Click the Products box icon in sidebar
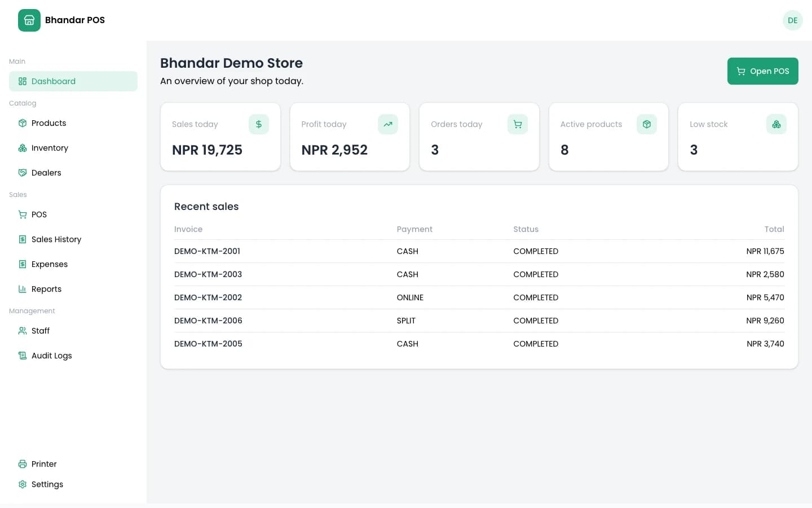 tap(23, 123)
